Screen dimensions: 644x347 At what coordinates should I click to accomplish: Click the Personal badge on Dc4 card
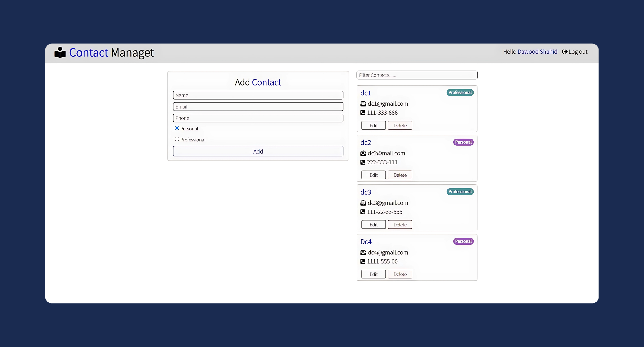pyautogui.click(x=463, y=241)
